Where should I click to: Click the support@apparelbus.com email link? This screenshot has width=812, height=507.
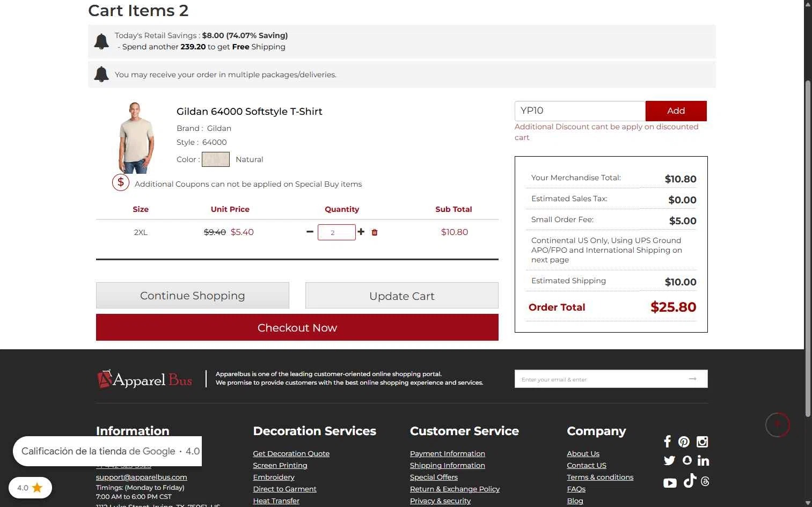(142, 477)
